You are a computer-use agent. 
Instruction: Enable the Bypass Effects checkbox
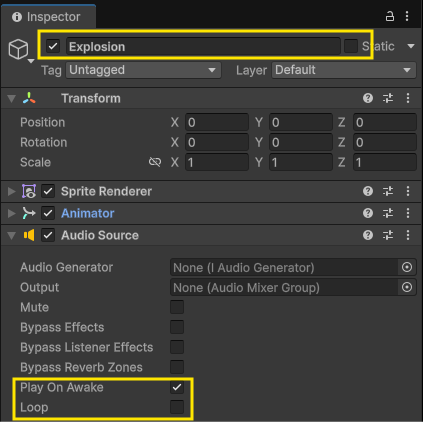pyautogui.click(x=177, y=327)
